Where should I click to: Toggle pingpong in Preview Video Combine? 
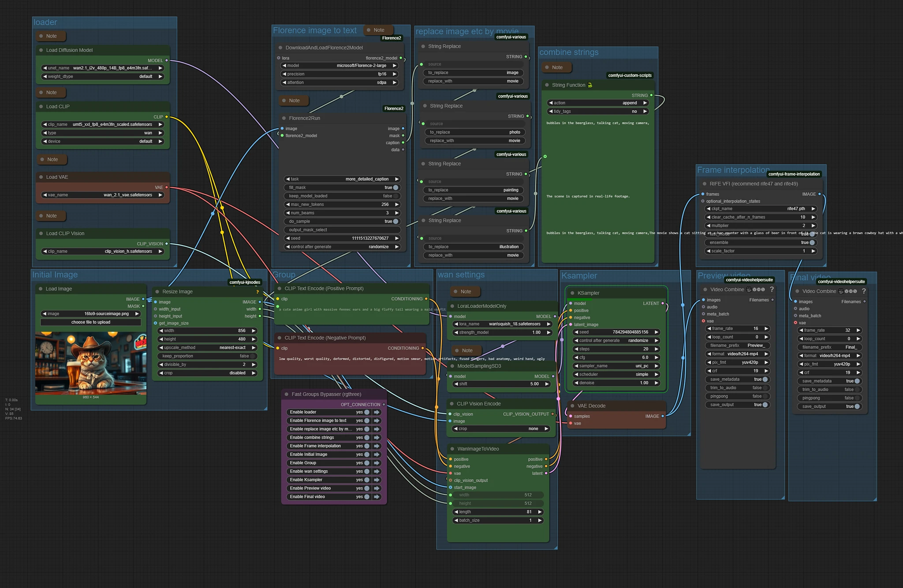click(765, 396)
